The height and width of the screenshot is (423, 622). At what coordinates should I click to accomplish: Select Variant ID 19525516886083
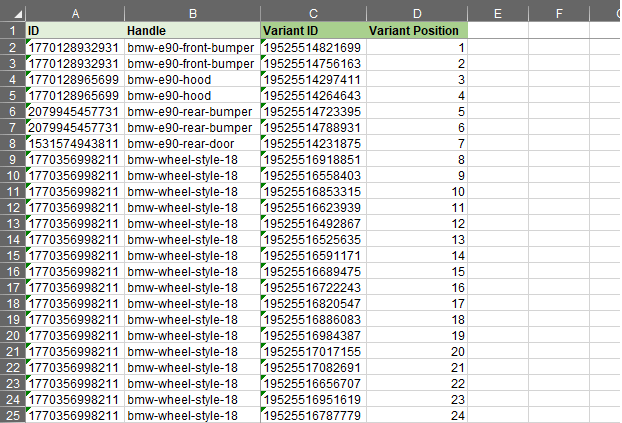point(313,319)
